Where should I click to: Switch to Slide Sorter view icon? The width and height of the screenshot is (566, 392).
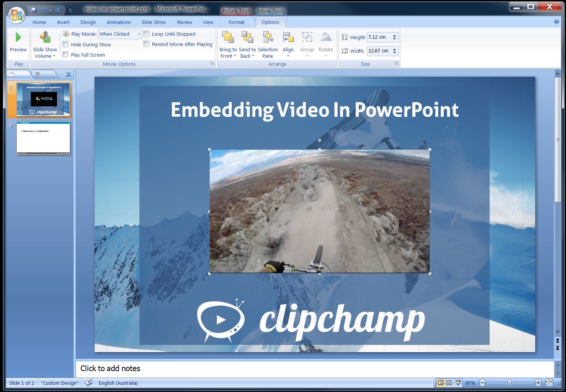449,383
